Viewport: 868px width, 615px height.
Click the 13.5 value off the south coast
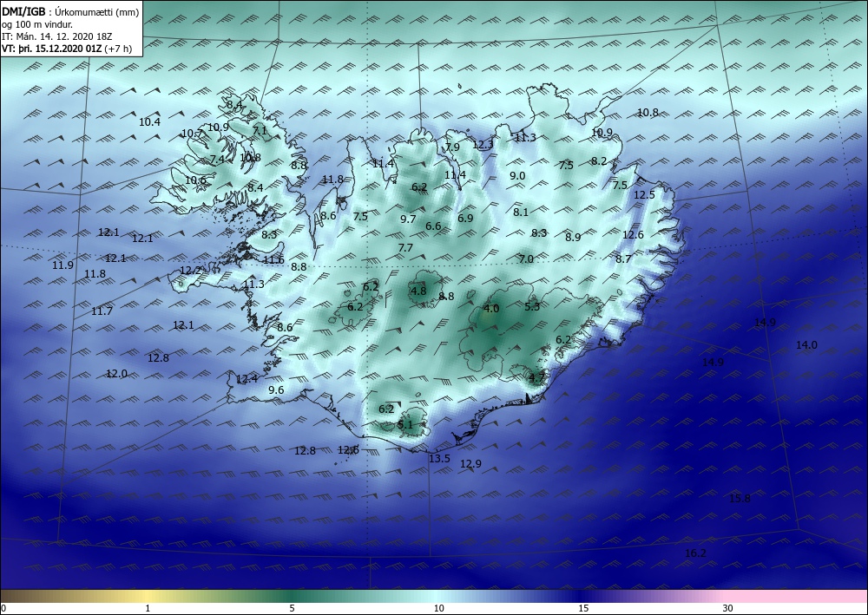coord(439,459)
